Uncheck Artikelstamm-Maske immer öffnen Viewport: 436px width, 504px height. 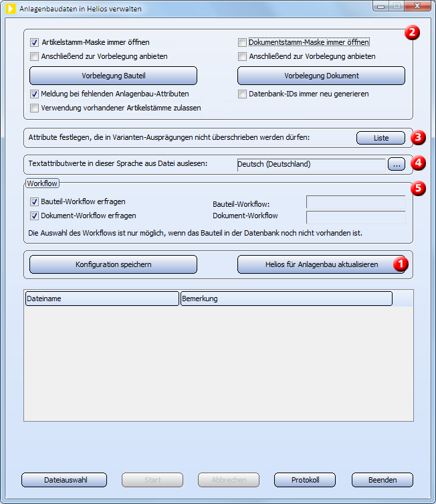tap(34, 42)
